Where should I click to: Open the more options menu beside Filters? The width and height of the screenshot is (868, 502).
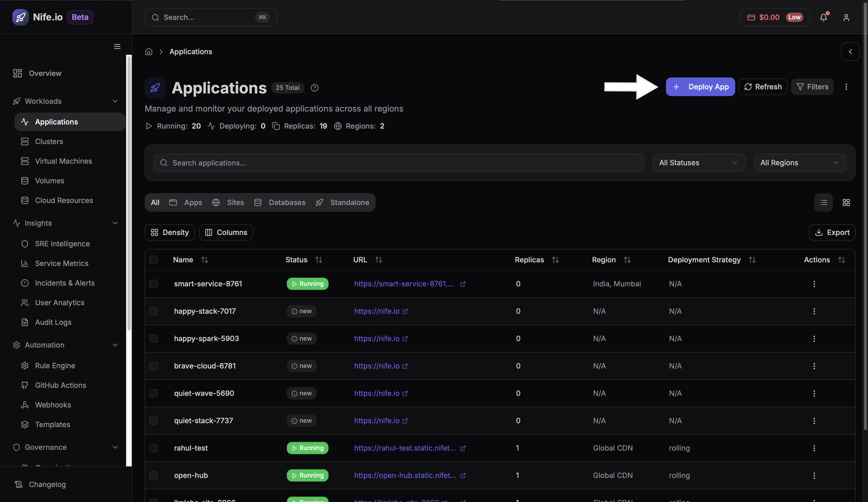[846, 87]
